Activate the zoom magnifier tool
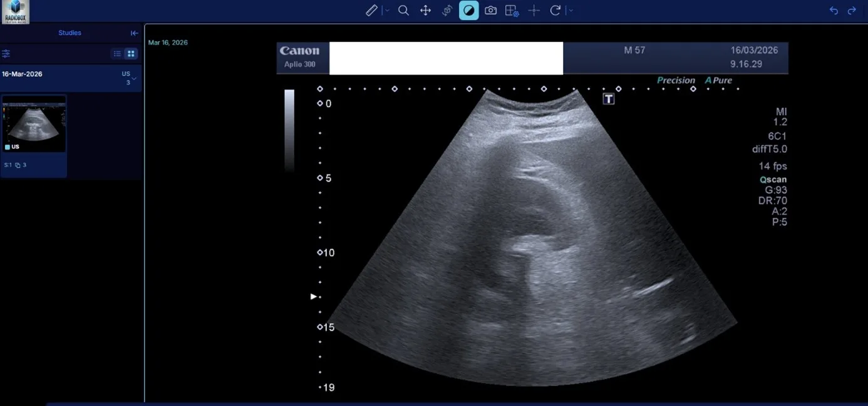Viewport: 868px width, 406px height. coord(404,11)
